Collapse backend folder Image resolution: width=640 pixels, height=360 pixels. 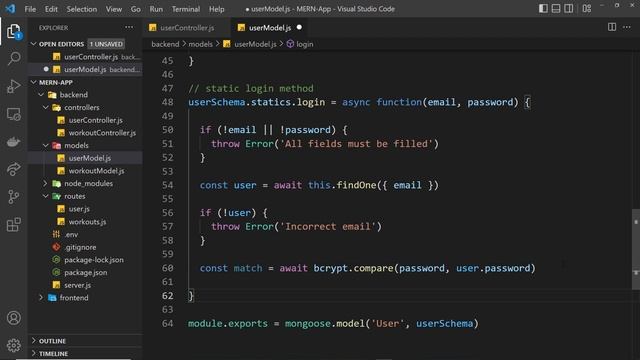(41, 95)
